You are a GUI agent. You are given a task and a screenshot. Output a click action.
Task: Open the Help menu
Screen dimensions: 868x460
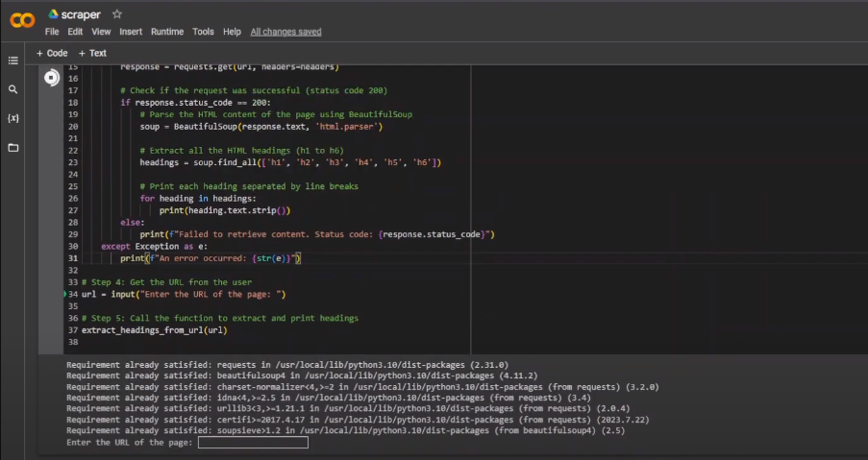click(x=232, y=32)
